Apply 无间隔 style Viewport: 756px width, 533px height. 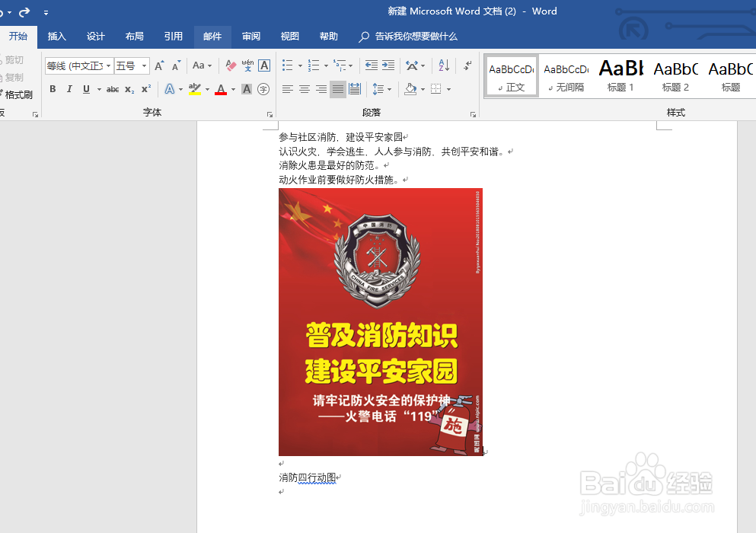pos(566,76)
